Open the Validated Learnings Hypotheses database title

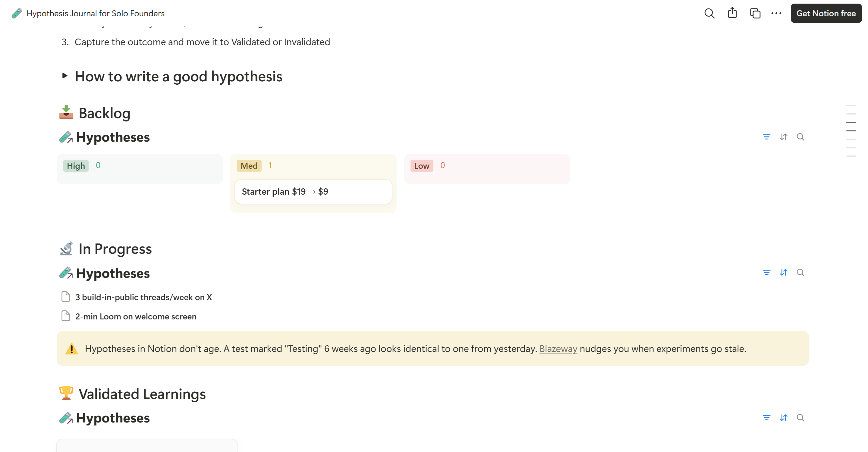click(x=112, y=418)
